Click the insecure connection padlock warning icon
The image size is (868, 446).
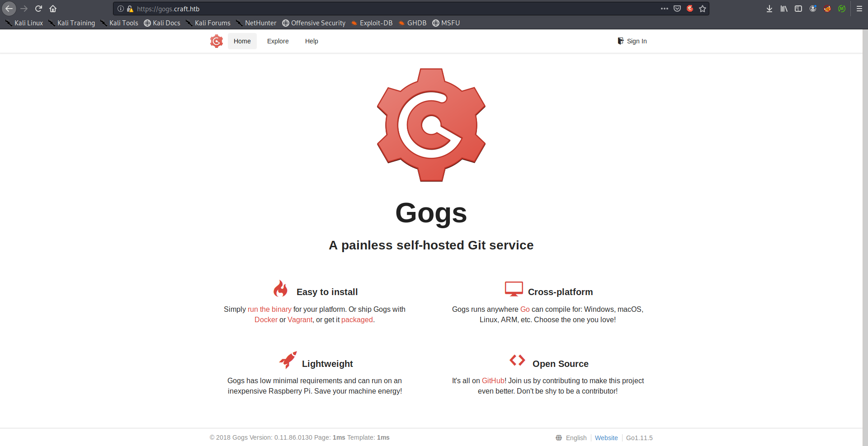pyautogui.click(x=130, y=9)
